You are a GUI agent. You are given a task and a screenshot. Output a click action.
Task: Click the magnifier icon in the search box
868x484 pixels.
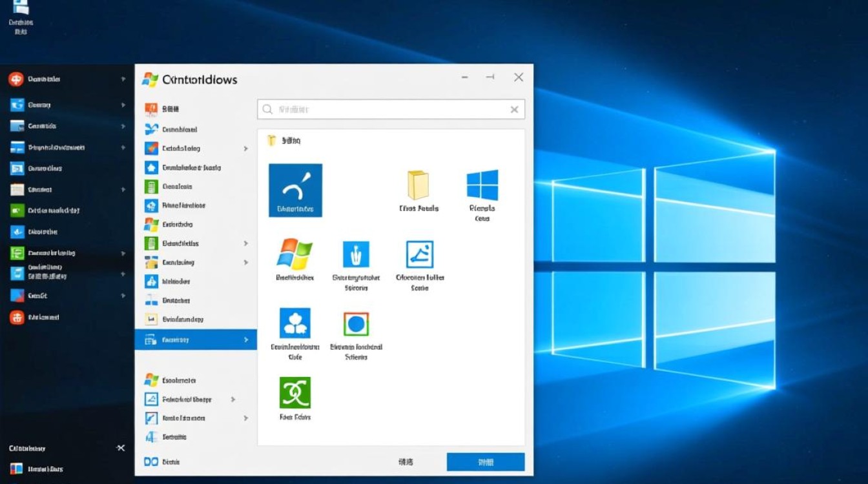[267, 110]
